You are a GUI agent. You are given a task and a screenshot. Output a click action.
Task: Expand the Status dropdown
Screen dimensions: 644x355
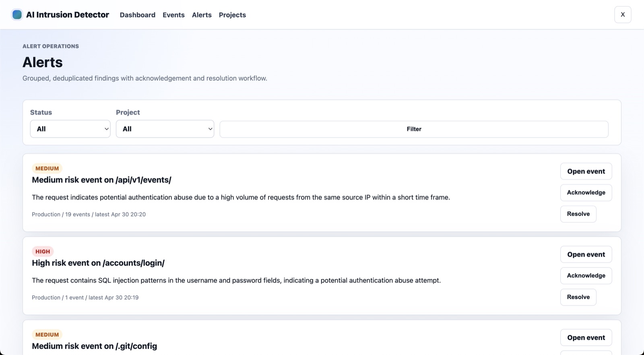(x=70, y=129)
